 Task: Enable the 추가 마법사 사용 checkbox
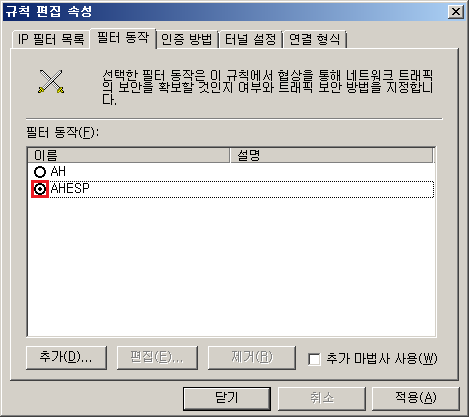pyautogui.click(x=314, y=359)
